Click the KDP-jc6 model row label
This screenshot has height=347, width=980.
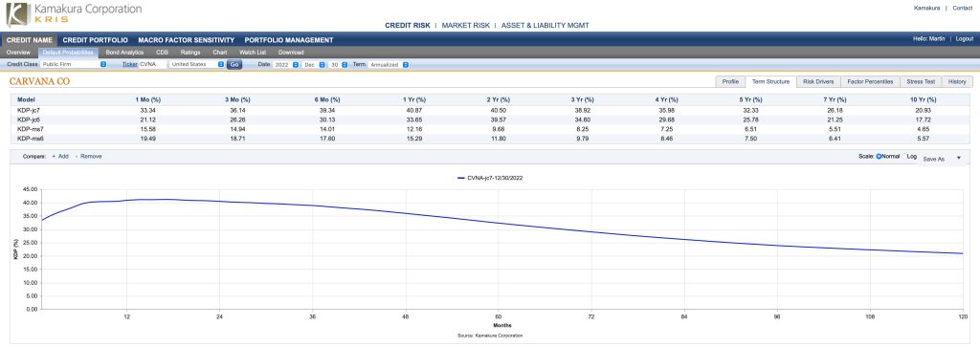[28, 119]
